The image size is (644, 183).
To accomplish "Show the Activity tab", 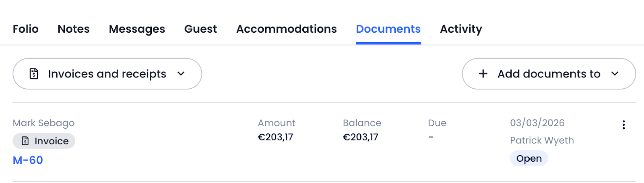I will tap(461, 29).
